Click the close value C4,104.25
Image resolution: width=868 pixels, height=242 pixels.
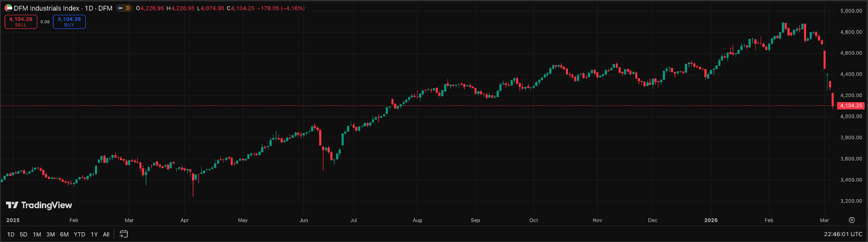(x=241, y=8)
